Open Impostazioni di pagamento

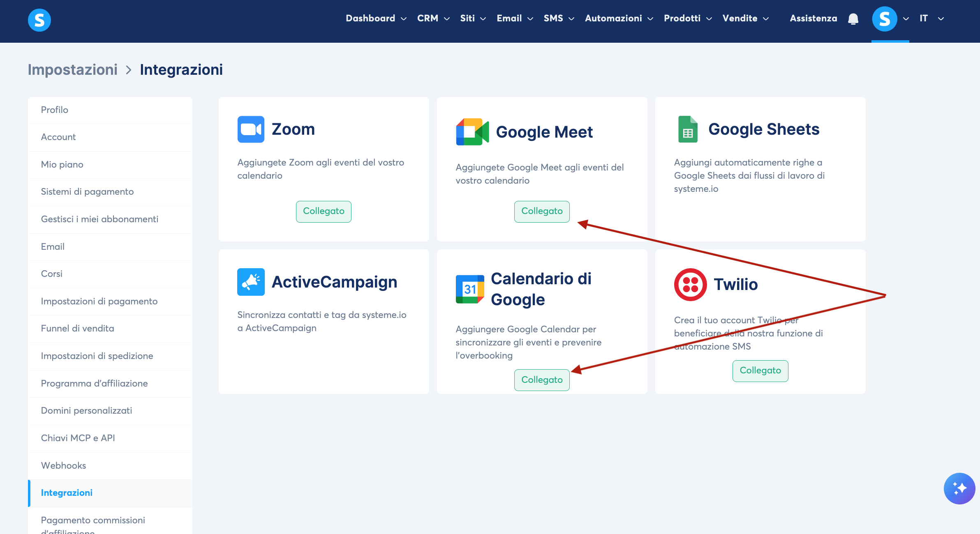click(110, 302)
